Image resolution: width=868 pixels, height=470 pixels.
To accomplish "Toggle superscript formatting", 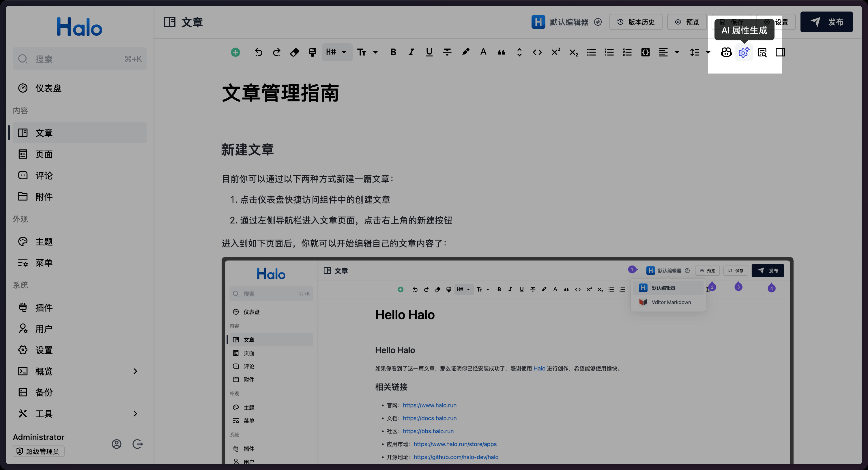I will (555, 52).
